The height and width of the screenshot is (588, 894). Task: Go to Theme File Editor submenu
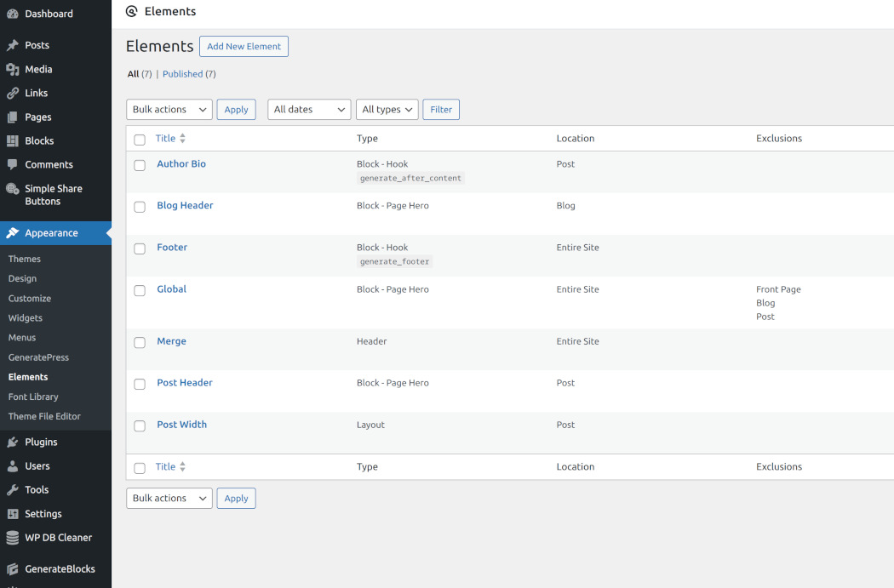click(44, 416)
